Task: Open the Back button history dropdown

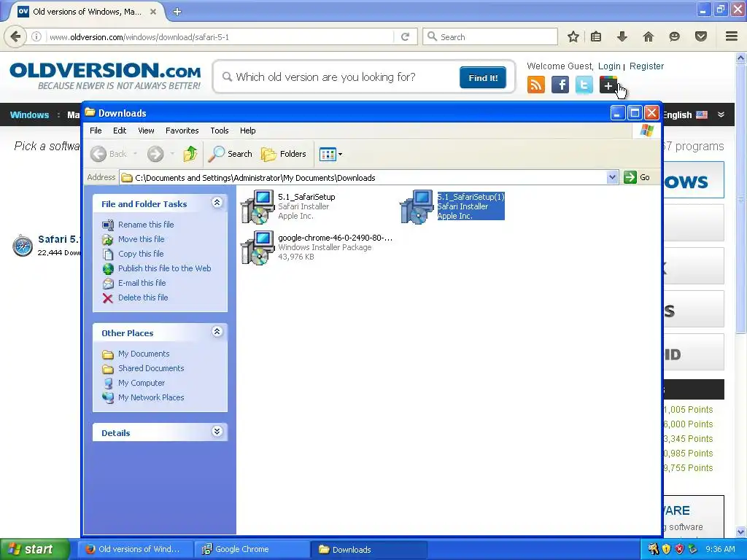Action: coord(135,154)
